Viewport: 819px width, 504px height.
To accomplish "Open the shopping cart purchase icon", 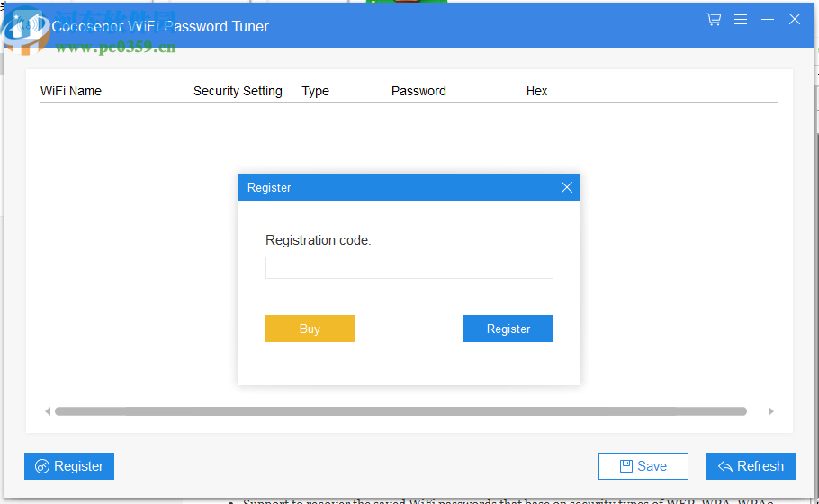I will [714, 19].
